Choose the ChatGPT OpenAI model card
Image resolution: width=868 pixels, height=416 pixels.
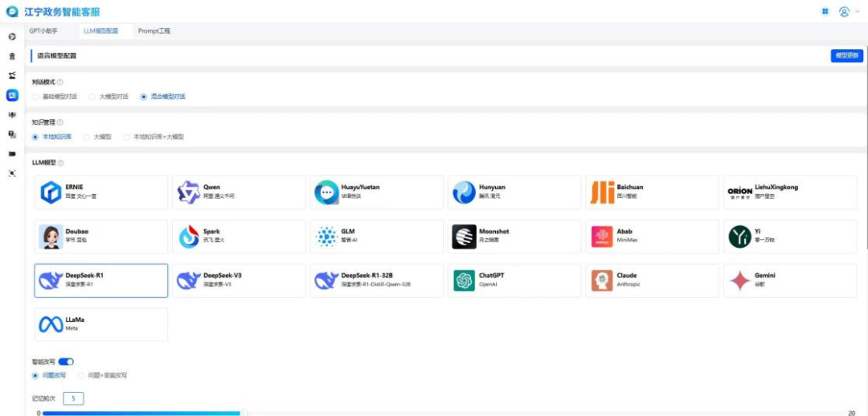[x=514, y=281]
